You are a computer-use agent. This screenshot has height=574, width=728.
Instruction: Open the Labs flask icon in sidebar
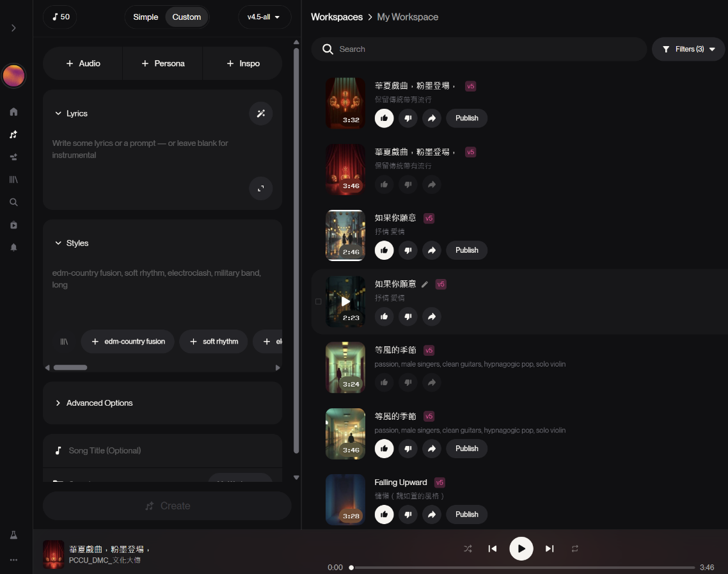(13, 535)
